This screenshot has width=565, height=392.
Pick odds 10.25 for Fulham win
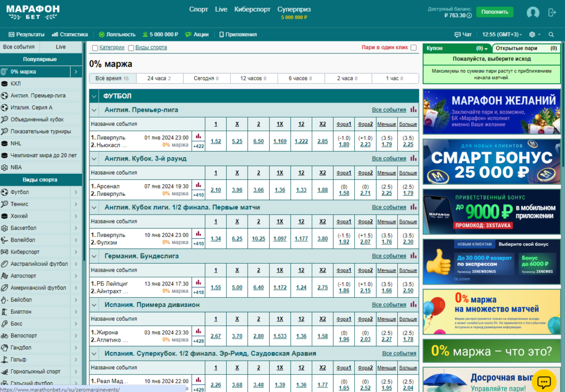258,239
